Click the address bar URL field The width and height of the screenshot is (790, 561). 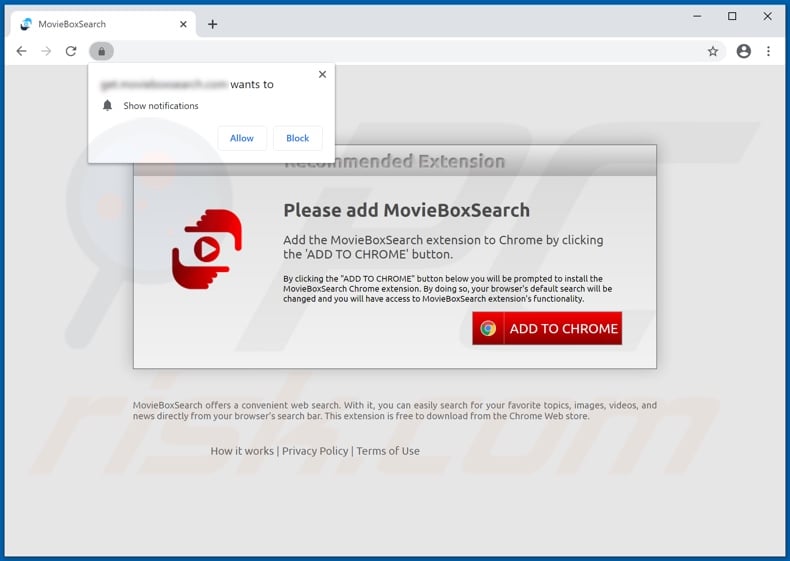point(408,51)
